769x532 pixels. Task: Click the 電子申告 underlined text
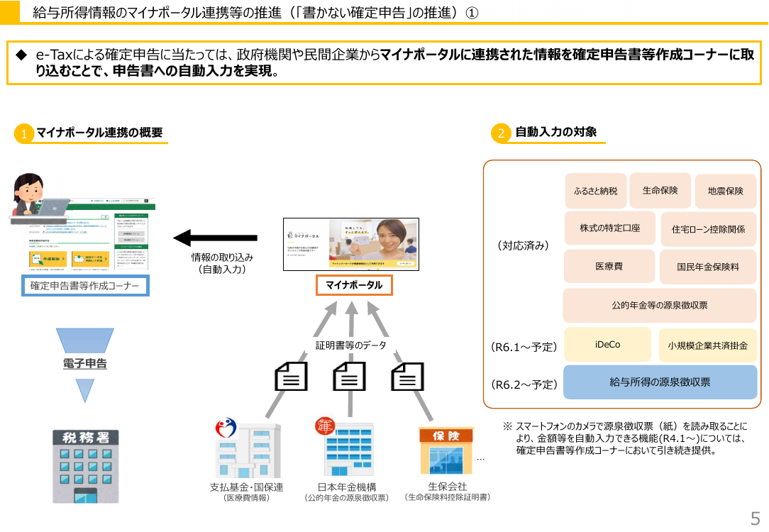coord(85,363)
